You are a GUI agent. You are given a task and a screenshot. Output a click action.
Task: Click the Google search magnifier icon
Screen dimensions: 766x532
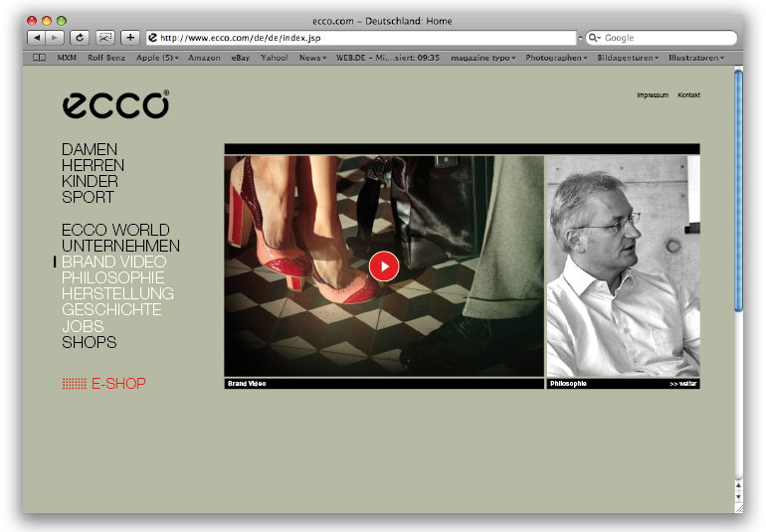point(594,38)
